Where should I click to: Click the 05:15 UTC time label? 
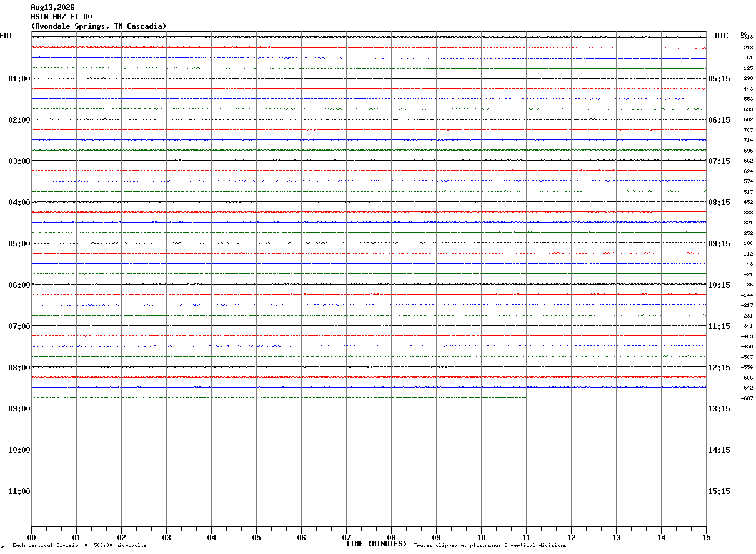[x=719, y=78]
